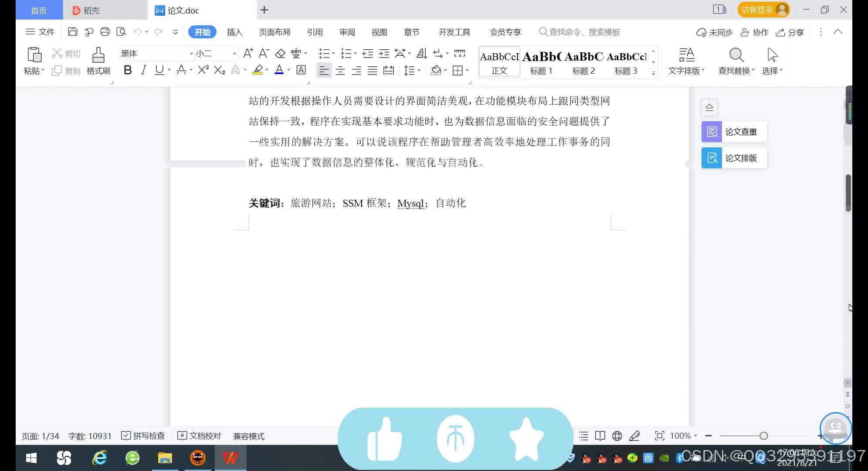Click the Print icon in quick access toolbar
This screenshot has height=471, width=868.
[x=105, y=32]
